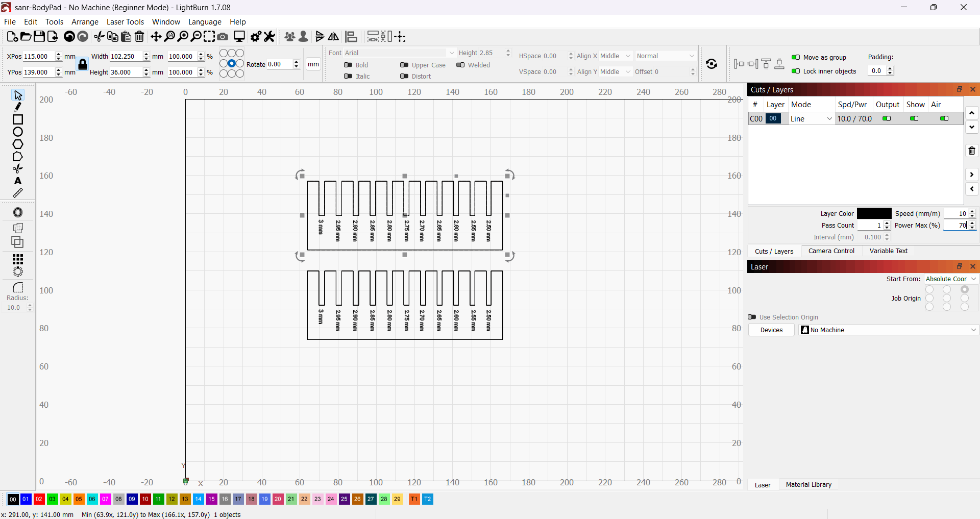Flip selection horizontally icon
The height and width of the screenshot is (519, 980).
tap(333, 36)
